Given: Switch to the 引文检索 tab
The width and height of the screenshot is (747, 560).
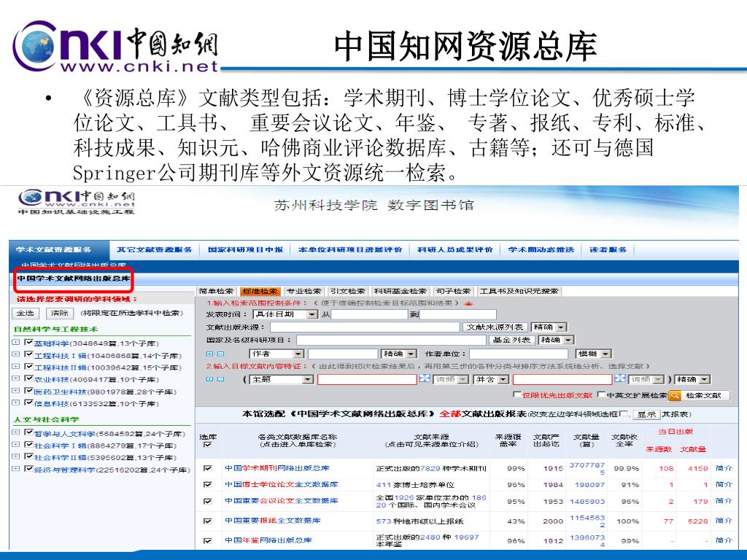Looking at the screenshot, I should coord(347,291).
